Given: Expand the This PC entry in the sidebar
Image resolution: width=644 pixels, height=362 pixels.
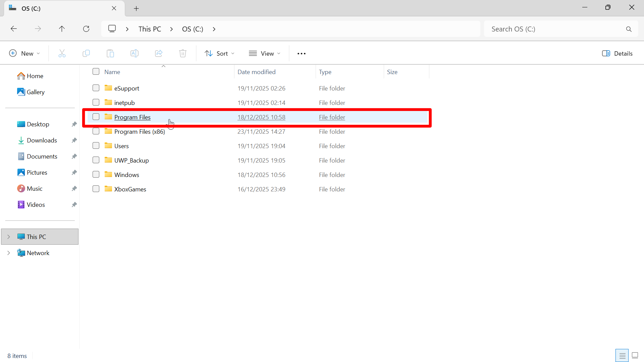Looking at the screenshot, I should [9, 236].
